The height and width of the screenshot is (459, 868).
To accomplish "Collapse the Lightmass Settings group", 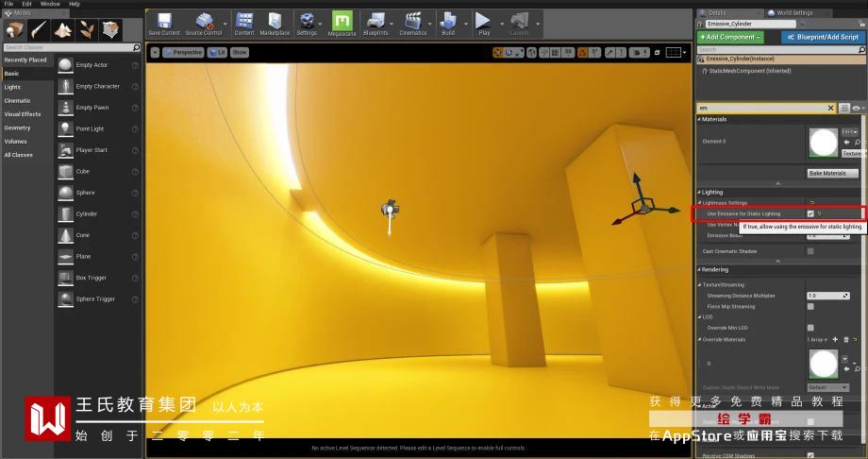I will coord(700,203).
